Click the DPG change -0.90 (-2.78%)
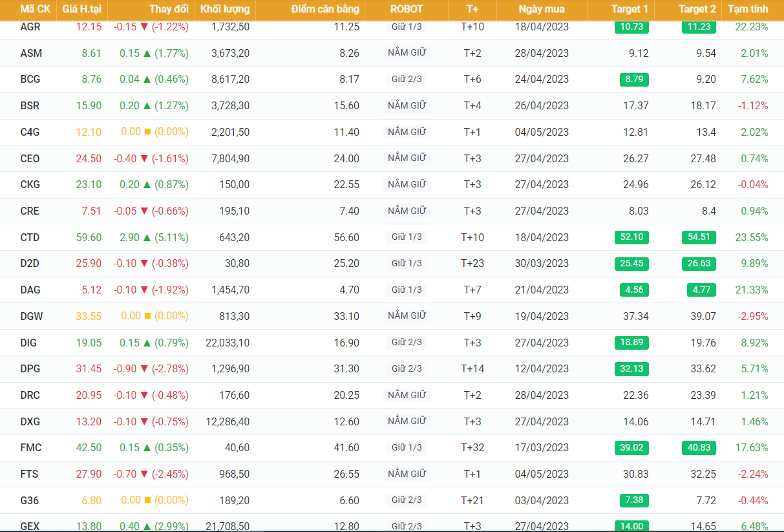Image resolution: width=784 pixels, height=532 pixels. click(x=151, y=368)
